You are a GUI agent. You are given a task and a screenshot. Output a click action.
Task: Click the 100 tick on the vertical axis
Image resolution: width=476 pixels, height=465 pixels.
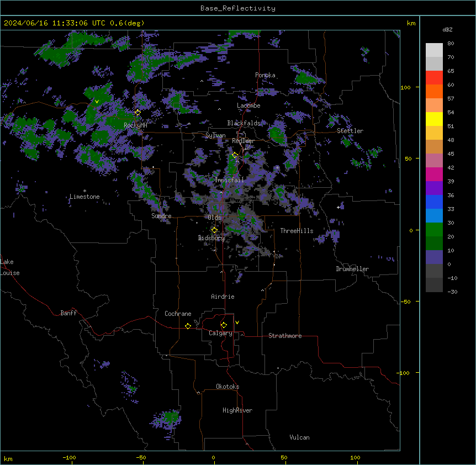(x=405, y=87)
